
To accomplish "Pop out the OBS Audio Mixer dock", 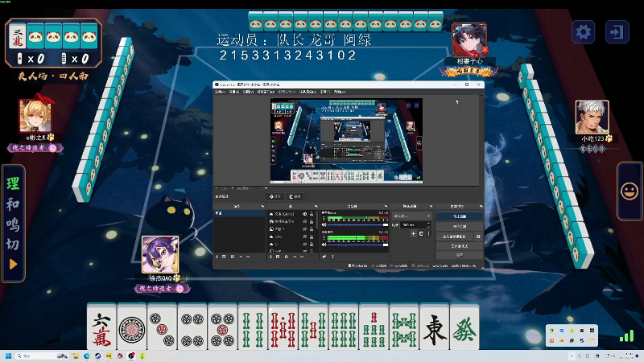I will 386,206.
